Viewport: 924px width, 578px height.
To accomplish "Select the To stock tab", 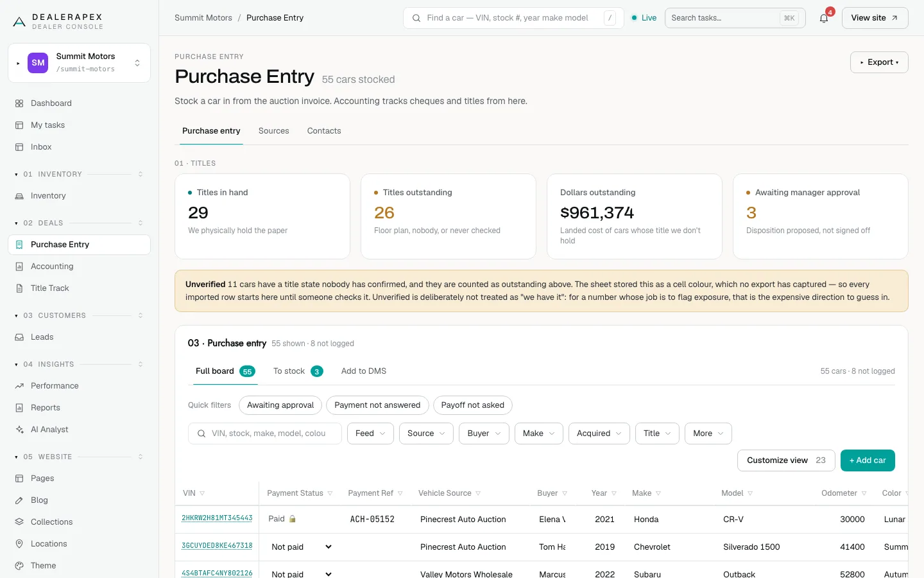I will (298, 371).
